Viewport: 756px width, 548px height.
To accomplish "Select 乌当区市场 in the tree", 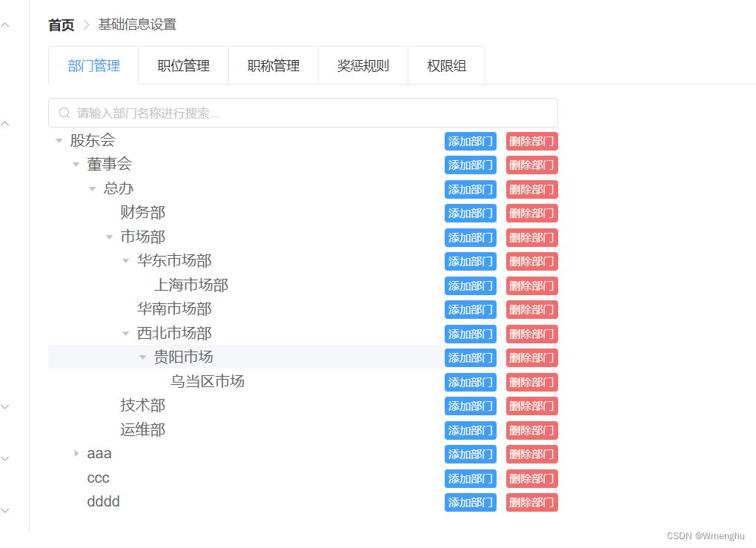I will tap(207, 382).
